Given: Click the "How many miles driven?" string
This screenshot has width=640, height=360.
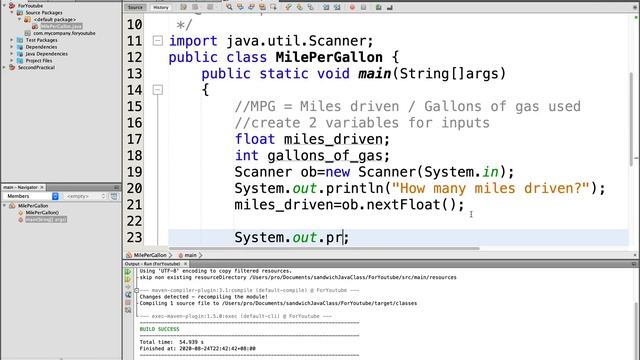Looking at the screenshot, I should [x=491, y=188].
